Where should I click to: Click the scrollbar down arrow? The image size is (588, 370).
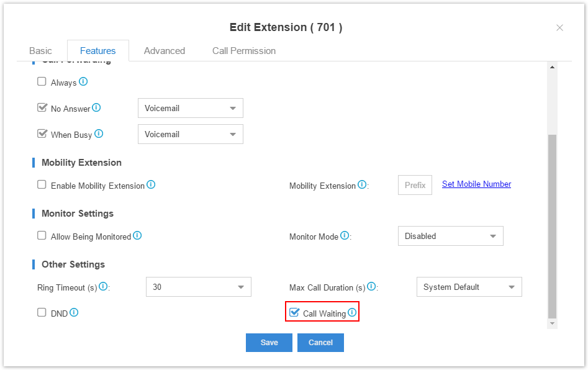point(552,323)
